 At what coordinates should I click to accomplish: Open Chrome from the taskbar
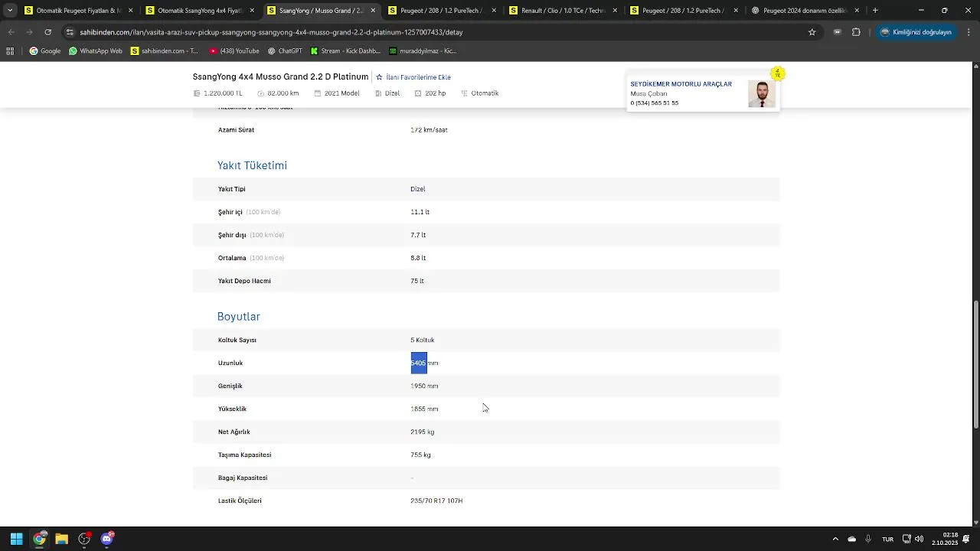[x=39, y=539]
